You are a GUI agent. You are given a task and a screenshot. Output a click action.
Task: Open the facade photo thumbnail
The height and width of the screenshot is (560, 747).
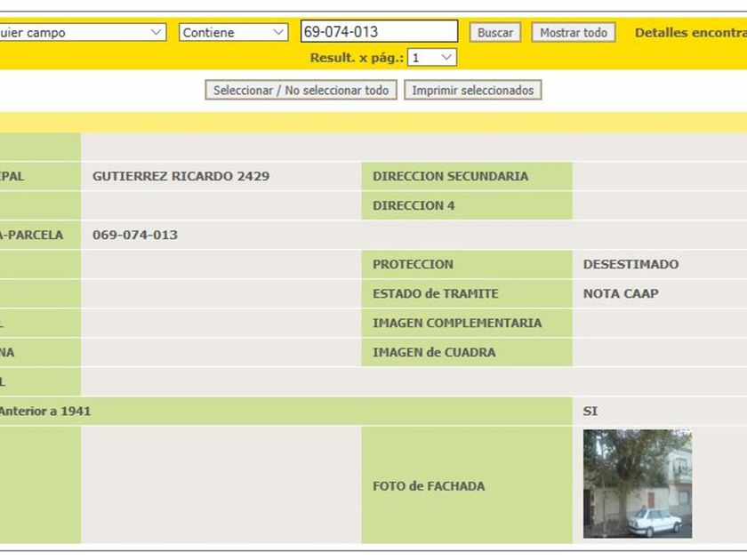(x=638, y=484)
